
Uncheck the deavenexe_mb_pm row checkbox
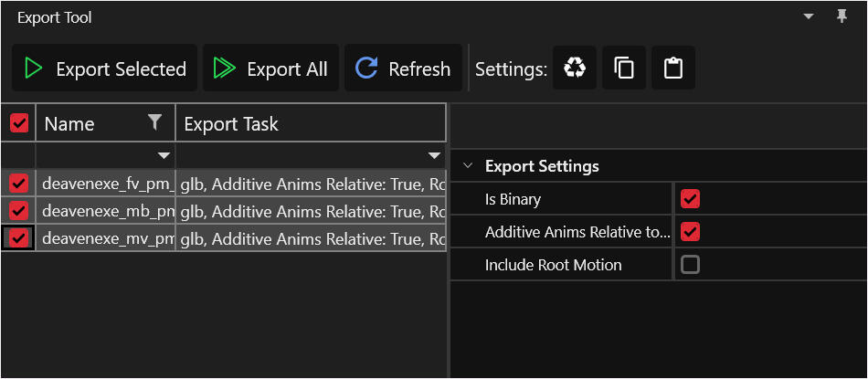pyautogui.click(x=18, y=210)
